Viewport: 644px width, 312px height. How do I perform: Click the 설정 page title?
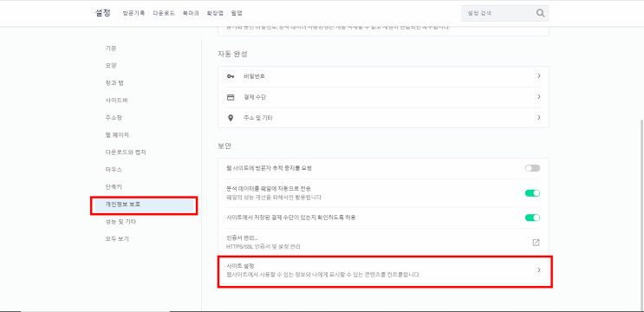[x=102, y=13]
